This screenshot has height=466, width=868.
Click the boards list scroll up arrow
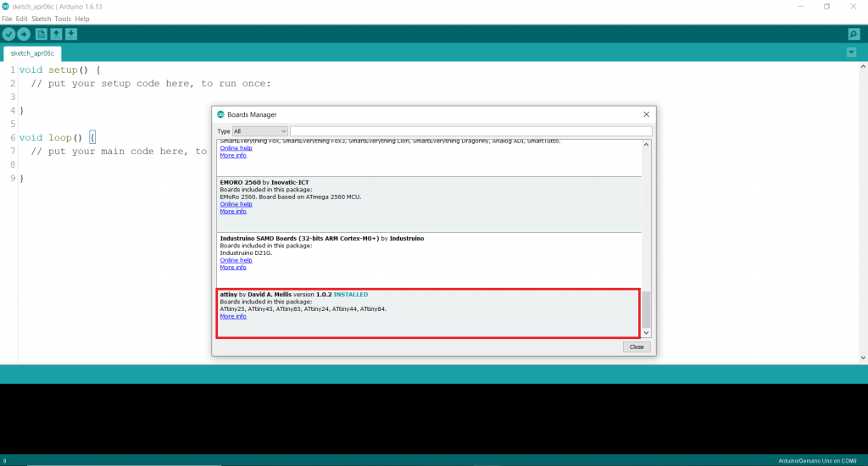point(646,144)
